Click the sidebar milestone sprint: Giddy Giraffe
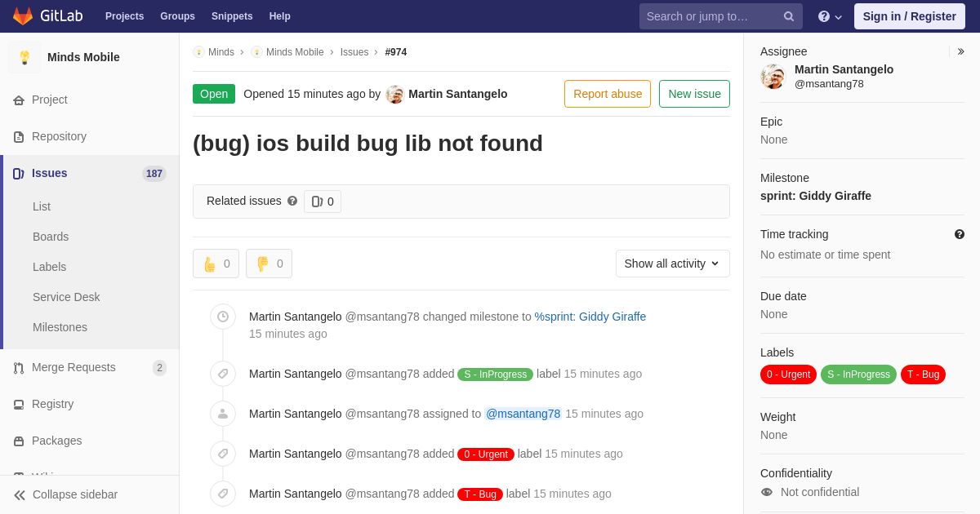This screenshot has height=514, width=980. click(x=816, y=196)
